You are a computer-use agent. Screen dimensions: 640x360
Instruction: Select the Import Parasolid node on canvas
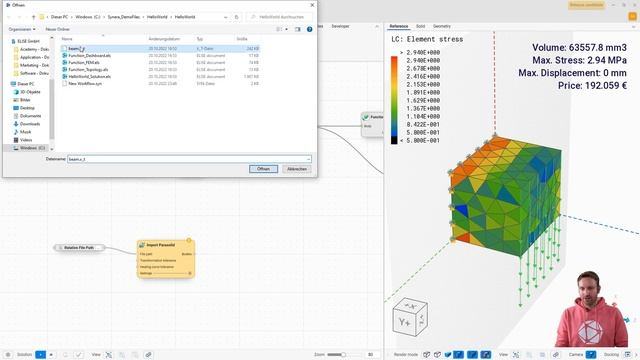click(x=166, y=259)
